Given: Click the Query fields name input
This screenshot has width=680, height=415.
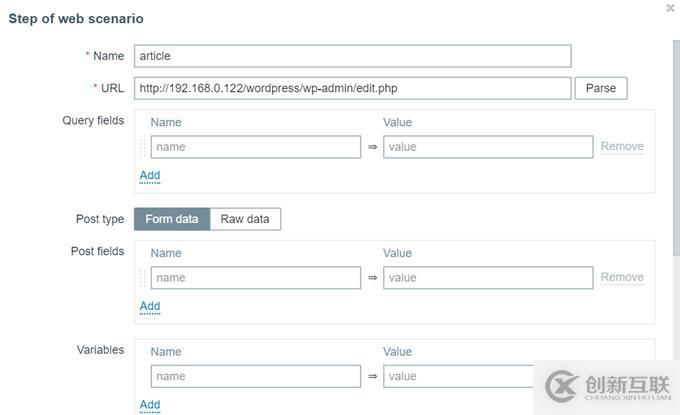Looking at the screenshot, I should pyautogui.click(x=256, y=147).
